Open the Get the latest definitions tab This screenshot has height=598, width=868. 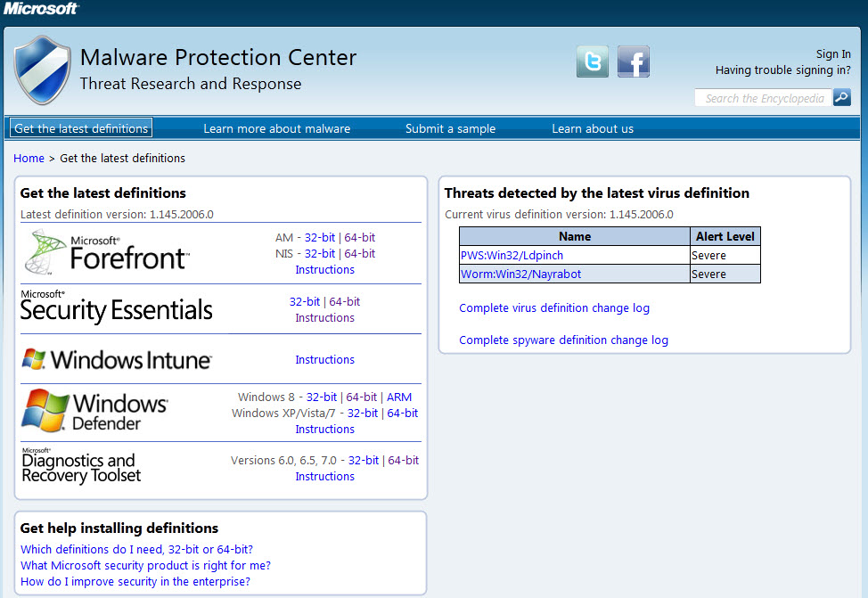(81, 128)
